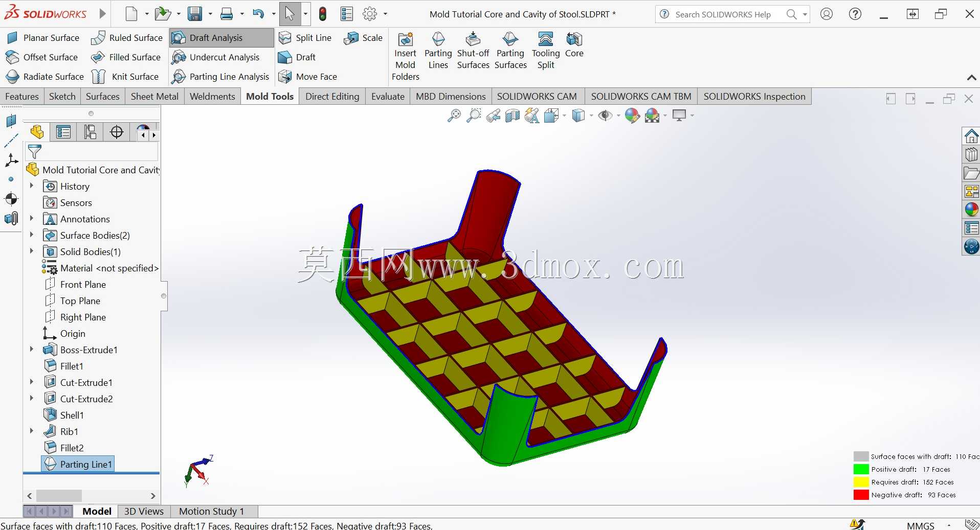Viewport: 980px width, 530px height.
Task: Click the Zoom to Area icon
Action: [x=474, y=116]
